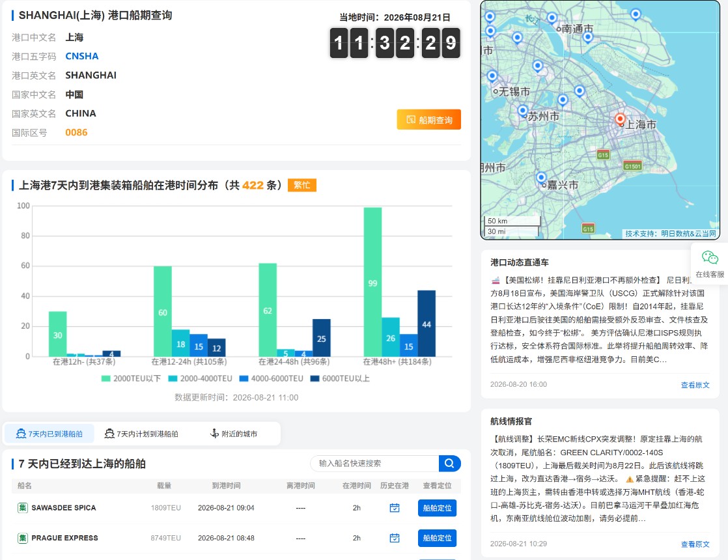
Task: Toggle the 2000-4000TEU legend series
Action: (200, 378)
